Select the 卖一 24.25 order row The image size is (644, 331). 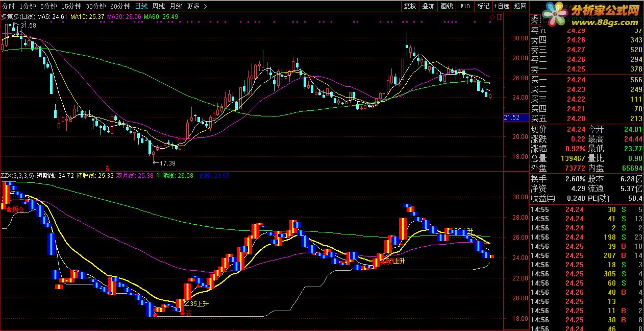(587, 69)
